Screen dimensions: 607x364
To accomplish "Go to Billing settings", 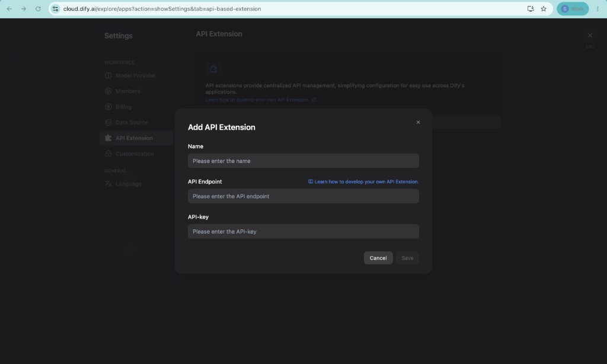I will [123, 107].
